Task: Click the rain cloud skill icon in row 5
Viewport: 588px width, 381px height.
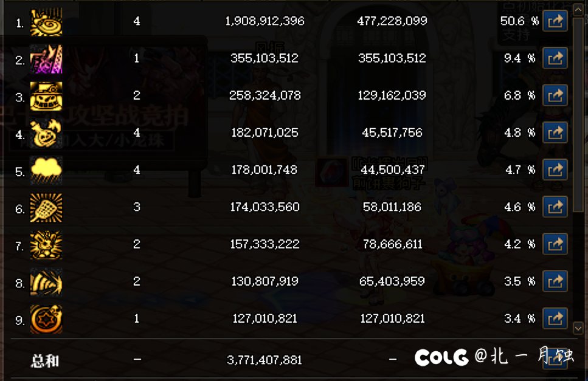Action: [46, 171]
